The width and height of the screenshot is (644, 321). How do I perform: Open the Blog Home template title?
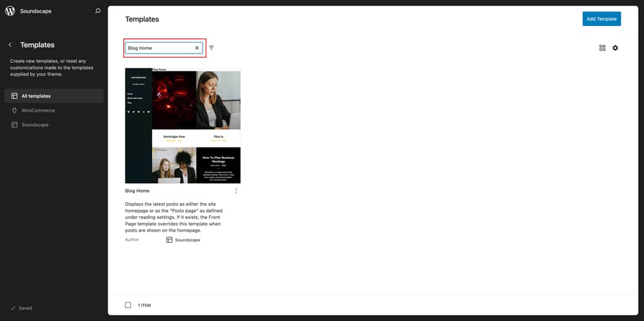pos(137,191)
